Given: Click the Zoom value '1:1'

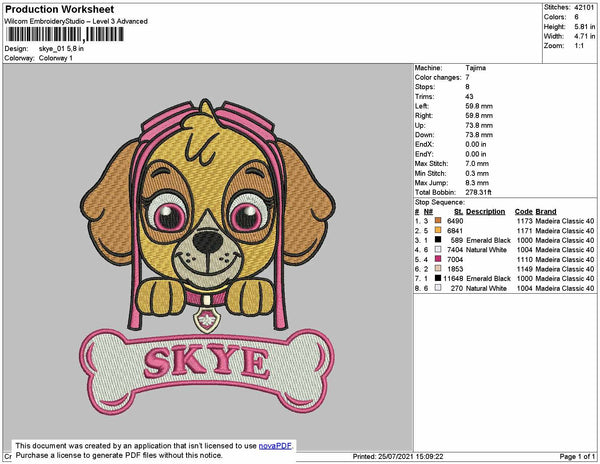Looking at the screenshot, I should point(579,46).
